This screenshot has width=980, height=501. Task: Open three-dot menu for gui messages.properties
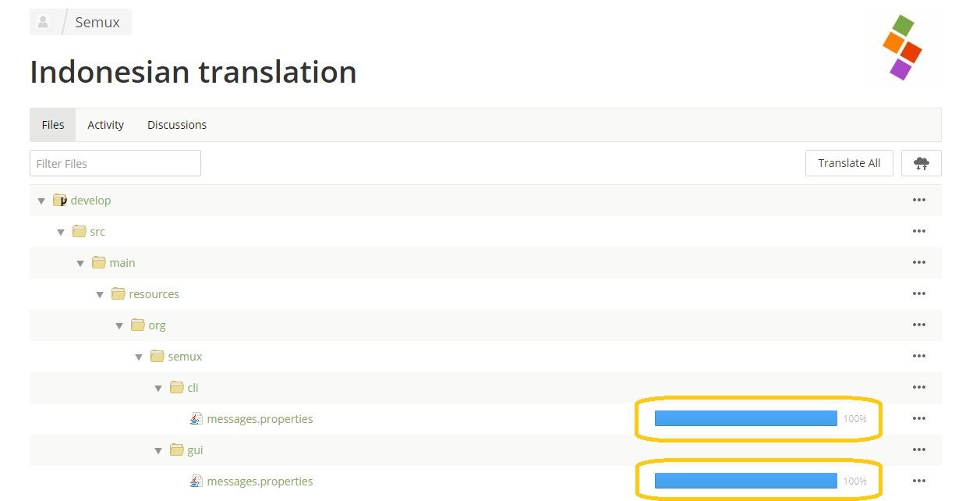[x=918, y=481]
